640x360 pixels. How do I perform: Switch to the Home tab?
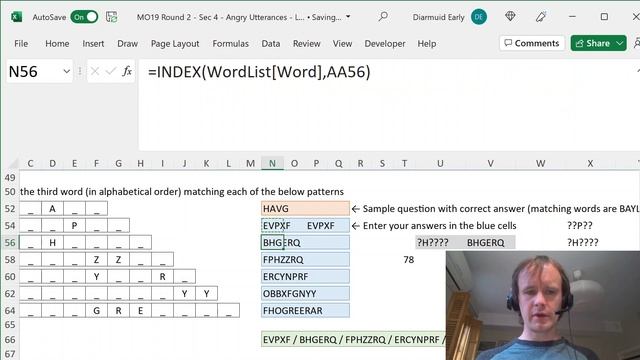pos(57,43)
